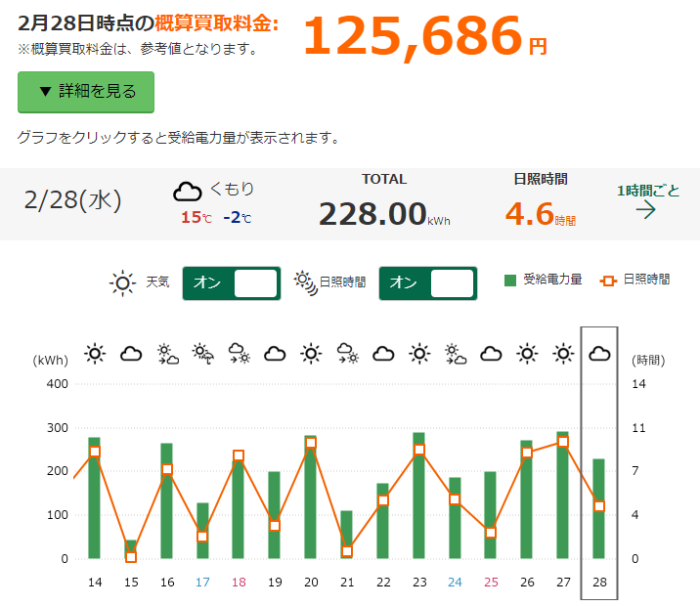Click the -2℃ low temperature
This screenshot has height=606, width=700.
(238, 217)
